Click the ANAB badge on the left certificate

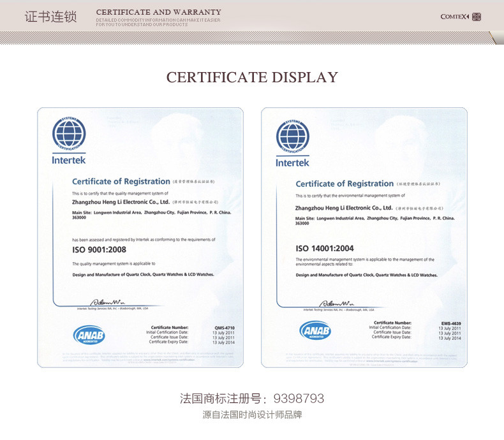[89, 335]
